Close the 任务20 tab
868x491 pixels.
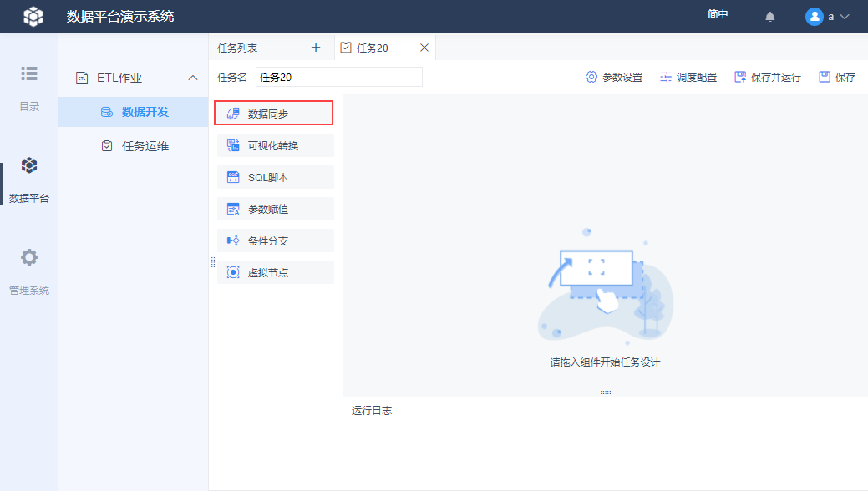[x=424, y=48]
